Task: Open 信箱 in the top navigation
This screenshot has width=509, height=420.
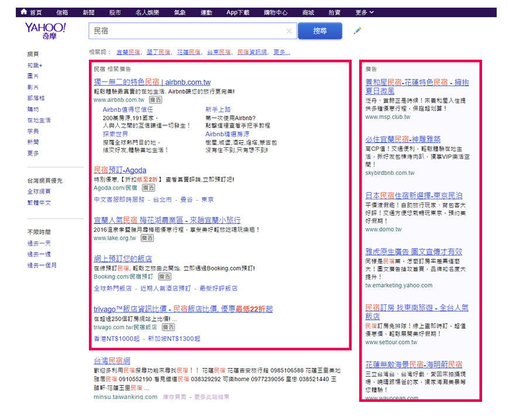Action: [x=62, y=12]
